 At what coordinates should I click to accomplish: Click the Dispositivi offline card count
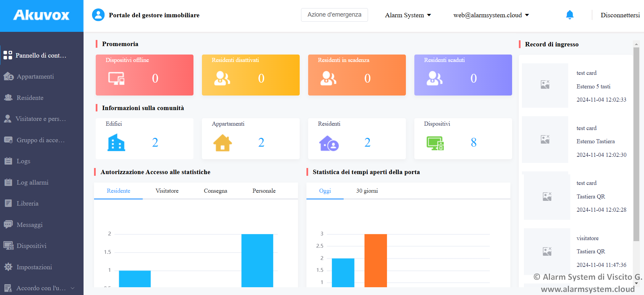(x=155, y=78)
